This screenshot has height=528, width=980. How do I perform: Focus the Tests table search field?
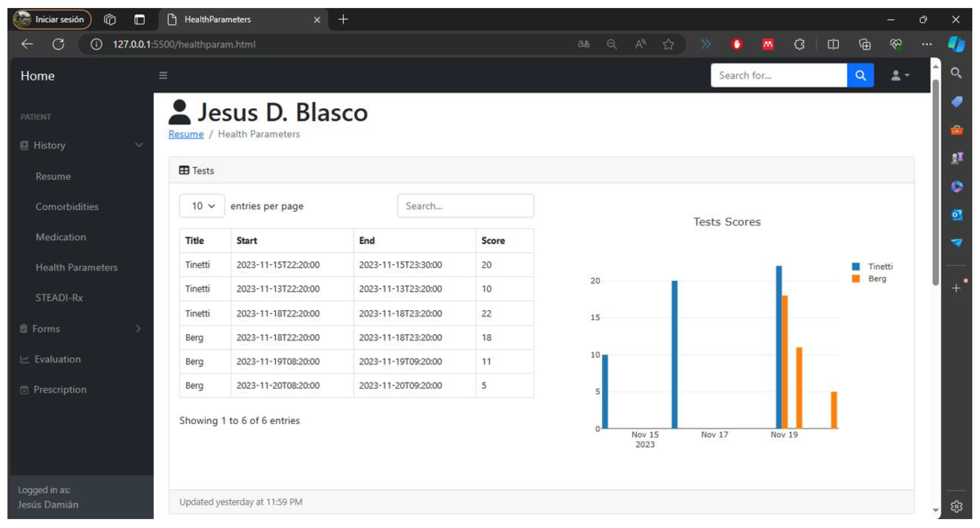pos(465,206)
